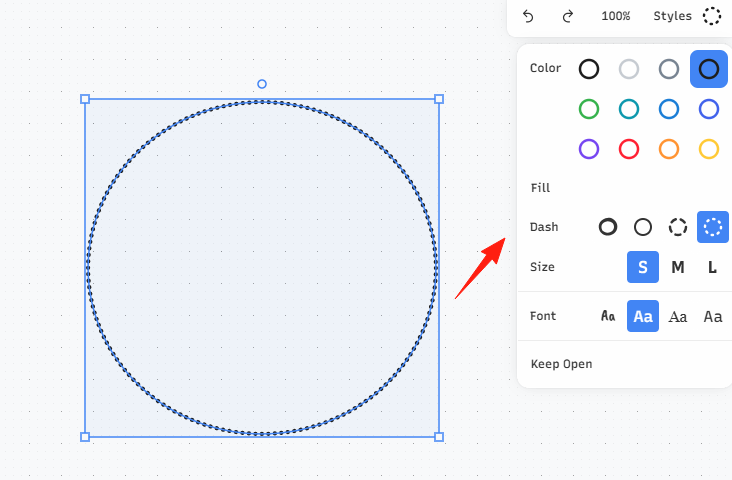Choose the monospace font option
The height and width of the screenshot is (480, 732).
tap(713, 316)
